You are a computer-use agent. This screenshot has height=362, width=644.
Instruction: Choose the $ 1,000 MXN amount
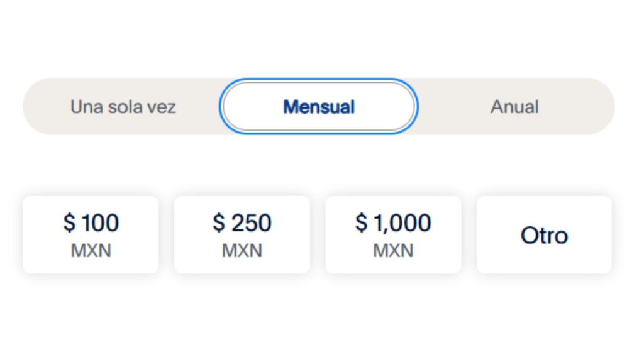[x=393, y=234]
